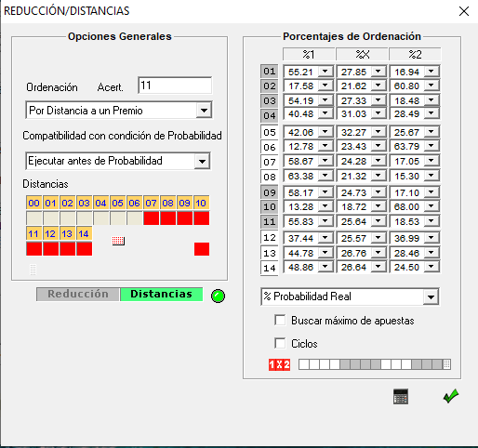Click the %1 column header
Viewport: 478px width, 448px height.
tap(309, 55)
